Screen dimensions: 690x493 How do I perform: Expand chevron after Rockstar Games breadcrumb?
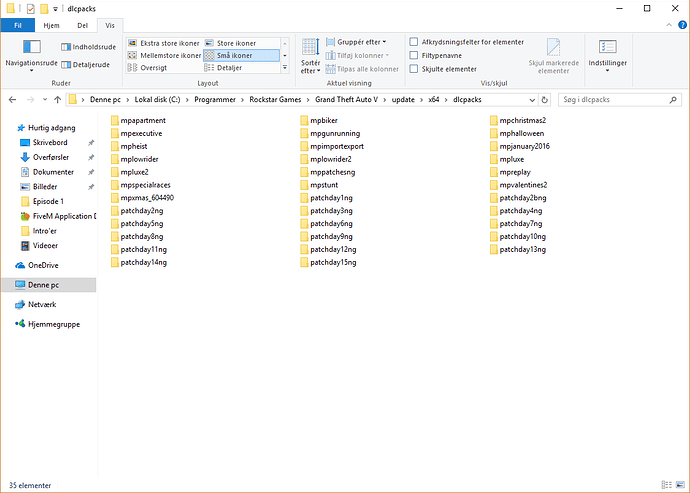(308, 99)
